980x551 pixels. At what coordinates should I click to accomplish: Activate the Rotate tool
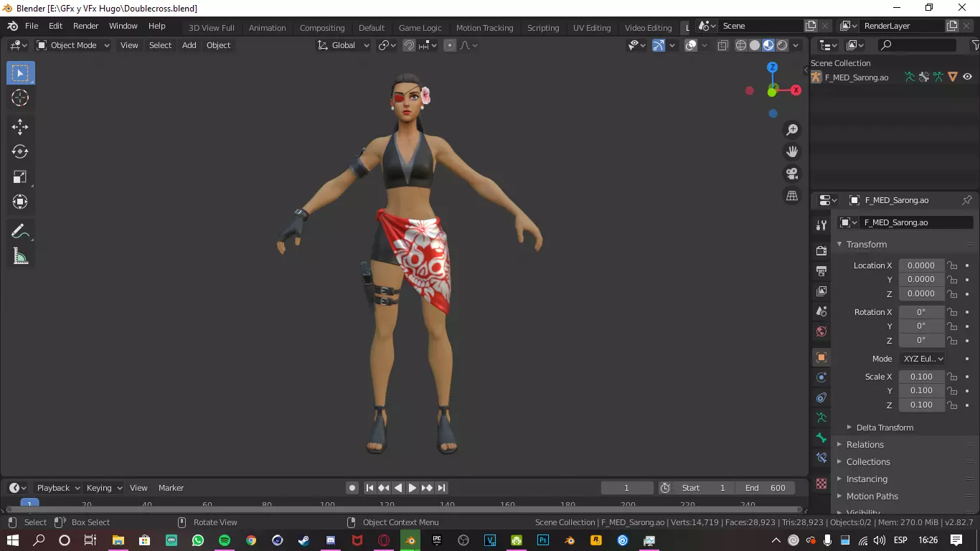click(20, 151)
